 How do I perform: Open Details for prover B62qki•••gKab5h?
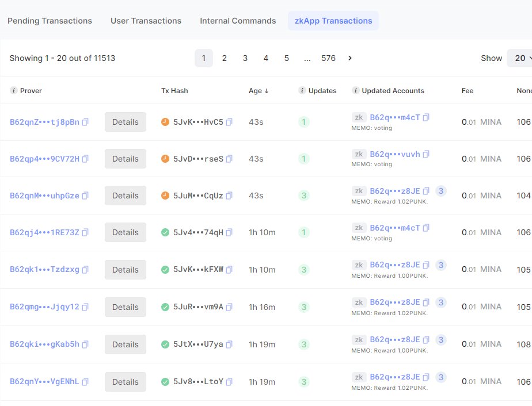126,344
